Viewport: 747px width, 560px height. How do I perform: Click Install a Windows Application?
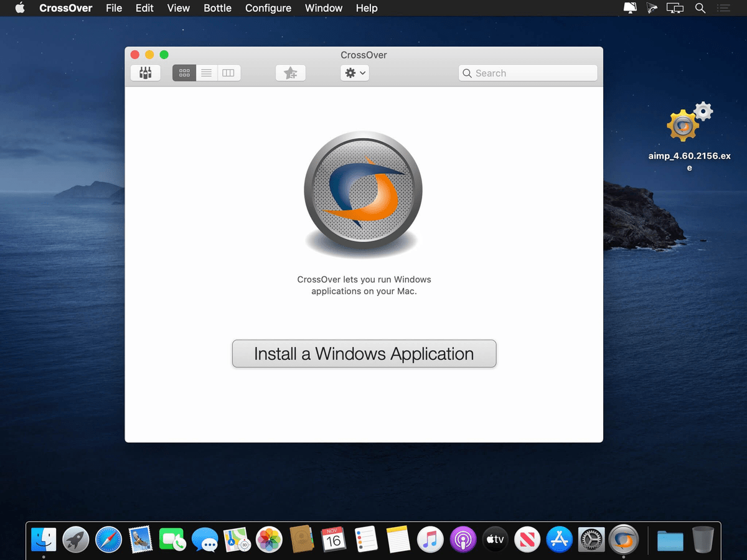tap(364, 353)
